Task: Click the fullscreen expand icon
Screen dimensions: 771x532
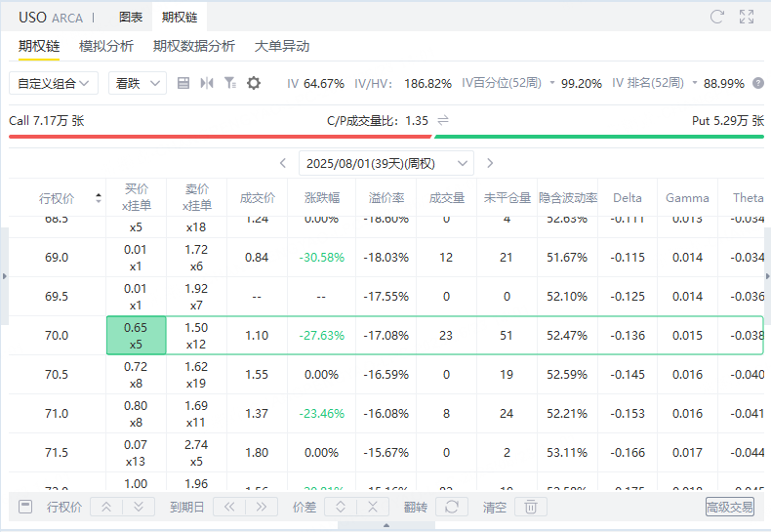Action: click(747, 17)
